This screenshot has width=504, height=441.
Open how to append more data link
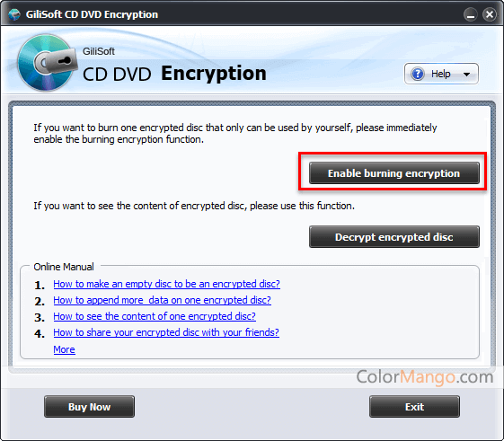click(162, 300)
